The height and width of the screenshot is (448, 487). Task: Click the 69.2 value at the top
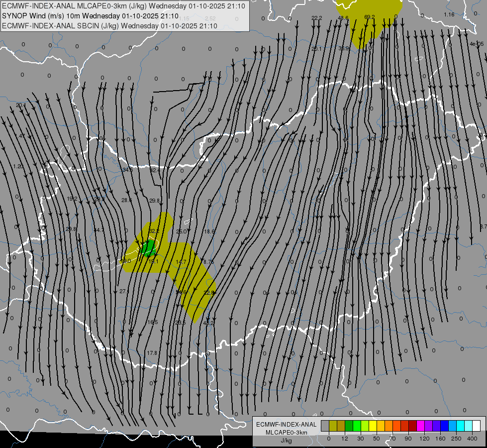point(369,17)
